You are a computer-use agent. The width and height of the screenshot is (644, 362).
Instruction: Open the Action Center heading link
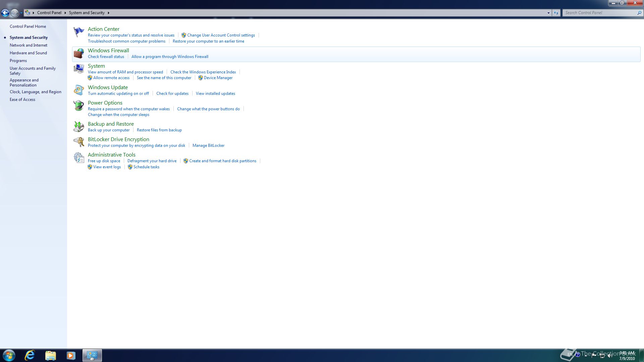(104, 29)
